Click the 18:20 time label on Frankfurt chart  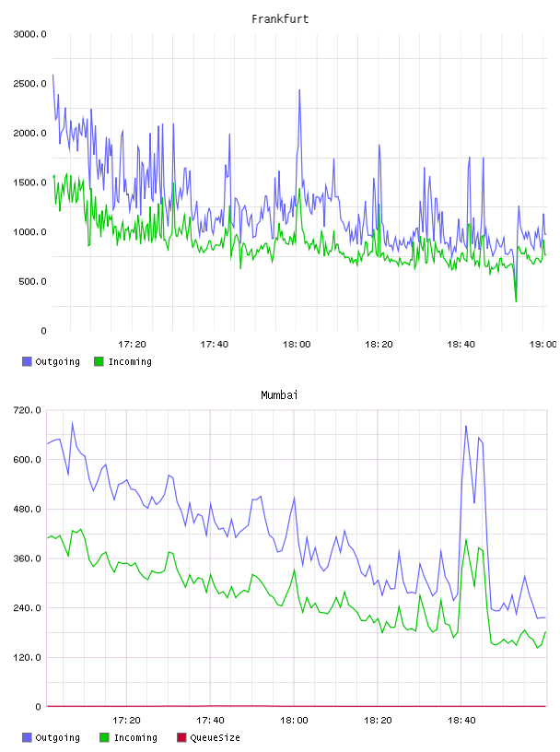(x=379, y=344)
